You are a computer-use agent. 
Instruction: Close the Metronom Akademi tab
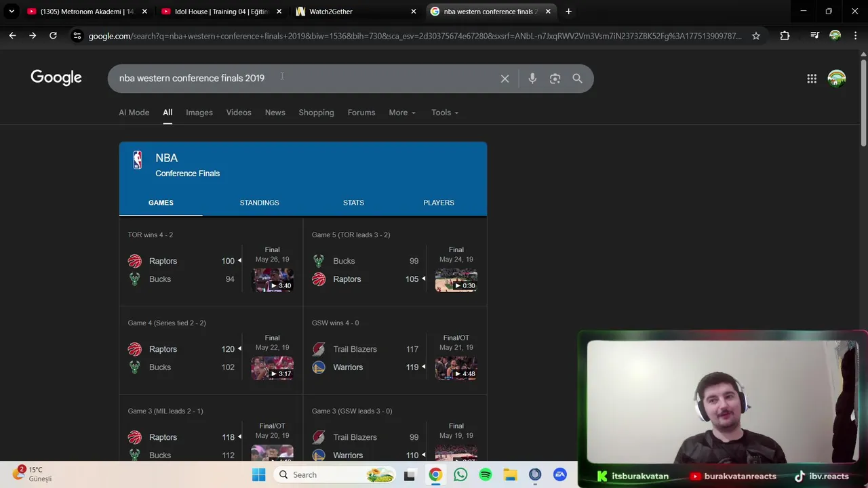(x=144, y=12)
